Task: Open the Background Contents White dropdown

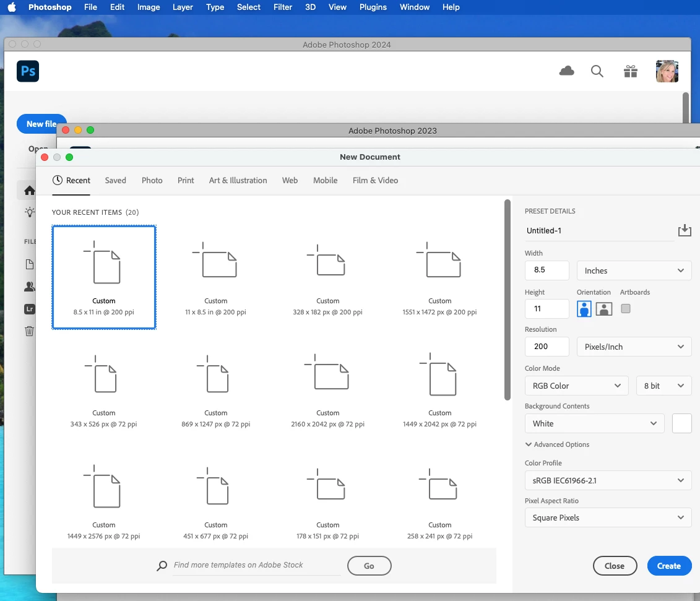Action: 594,423
